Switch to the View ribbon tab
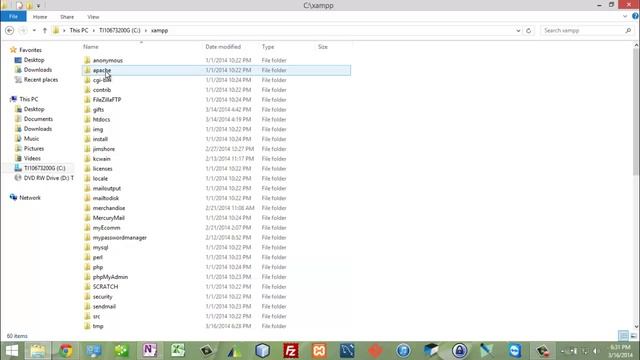This screenshot has height=360, width=640. [93, 17]
